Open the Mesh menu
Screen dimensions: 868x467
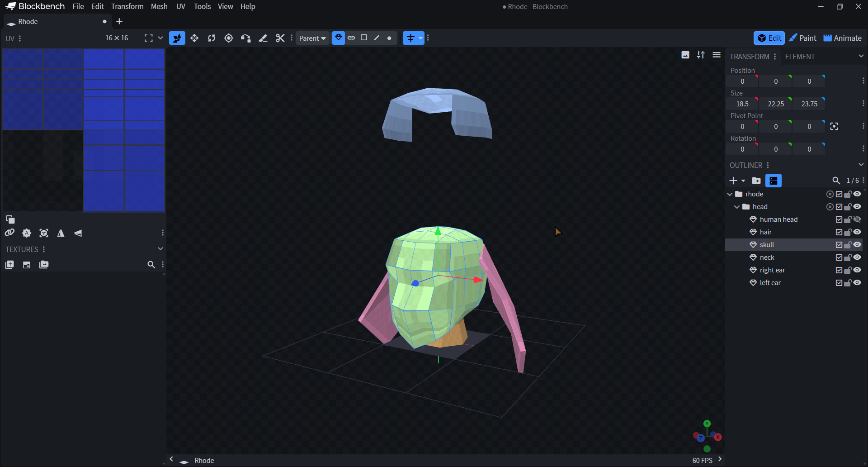tap(159, 6)
